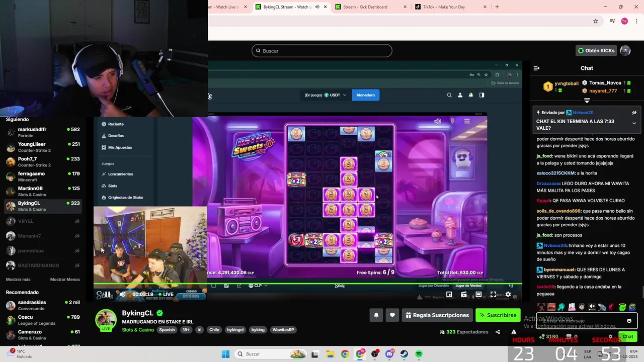The width and height of the screenshot is (644, 362).
Task: Expand the pinned message chevron
Action: pos(634,123)
